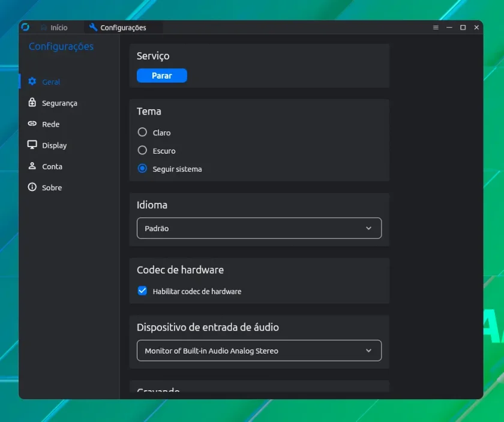Close the settings window
Image resolution: width=504 pixels, height=422 pixels.
tap(476, 28)
